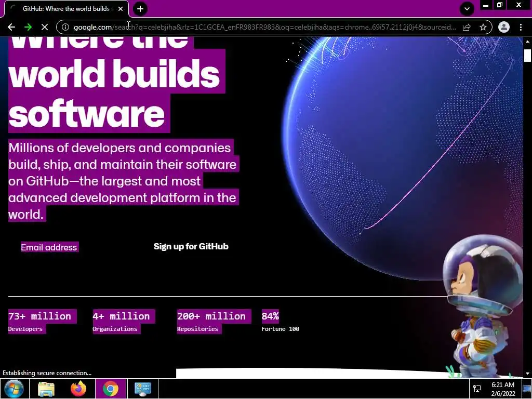
Task: Click the 'Developers' label
Action: coord(25,329)
